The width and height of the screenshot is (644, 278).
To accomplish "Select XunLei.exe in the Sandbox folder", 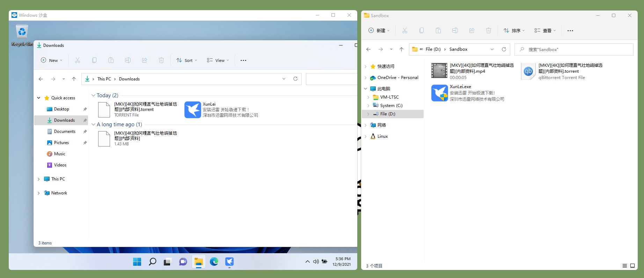I will [x=460, y=87].
